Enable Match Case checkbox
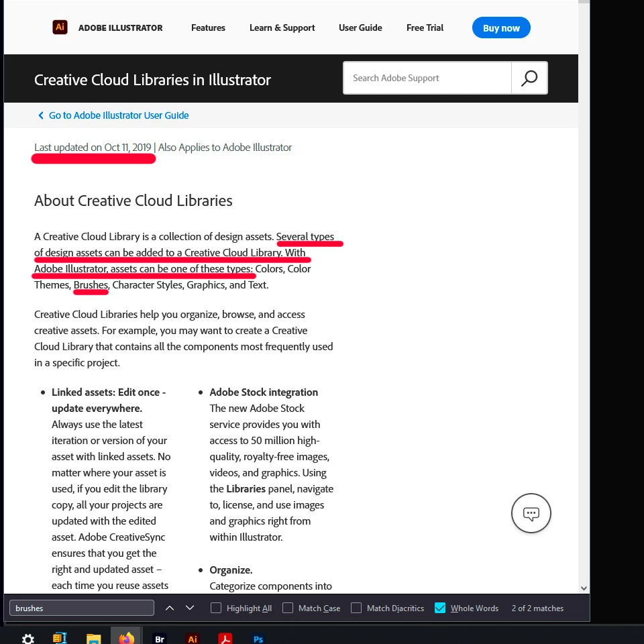This screenshot has height=644, width=644. coord(288,608)
